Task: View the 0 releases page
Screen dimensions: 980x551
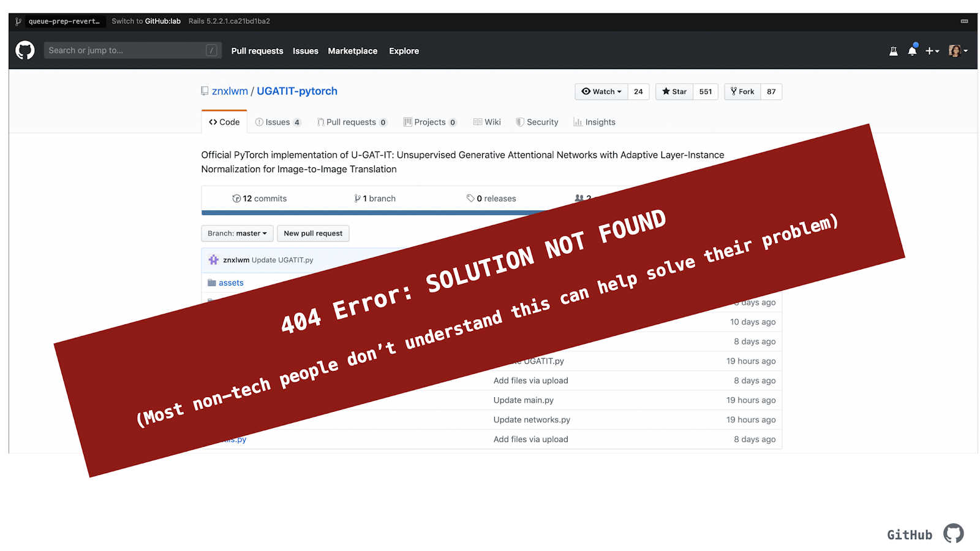Action: (x=491, y=199)
